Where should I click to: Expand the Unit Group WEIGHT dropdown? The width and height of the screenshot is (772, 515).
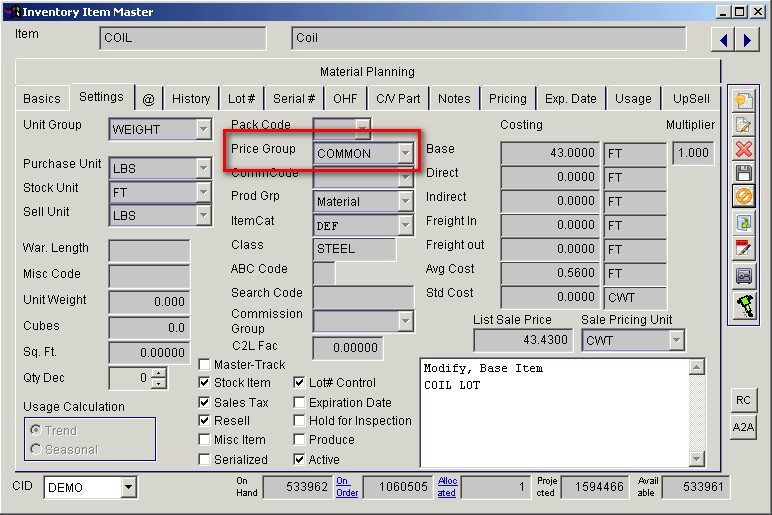pos(203,130)
